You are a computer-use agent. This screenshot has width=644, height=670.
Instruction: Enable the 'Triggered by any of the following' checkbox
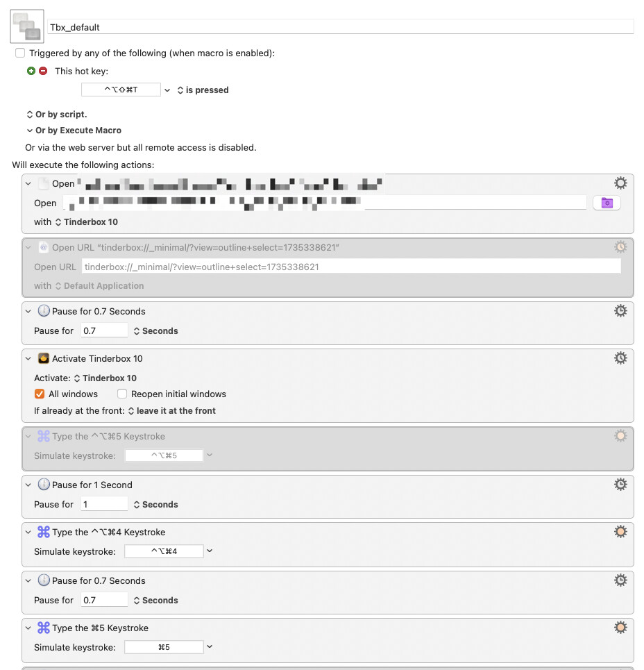click(x=20, y=53)
